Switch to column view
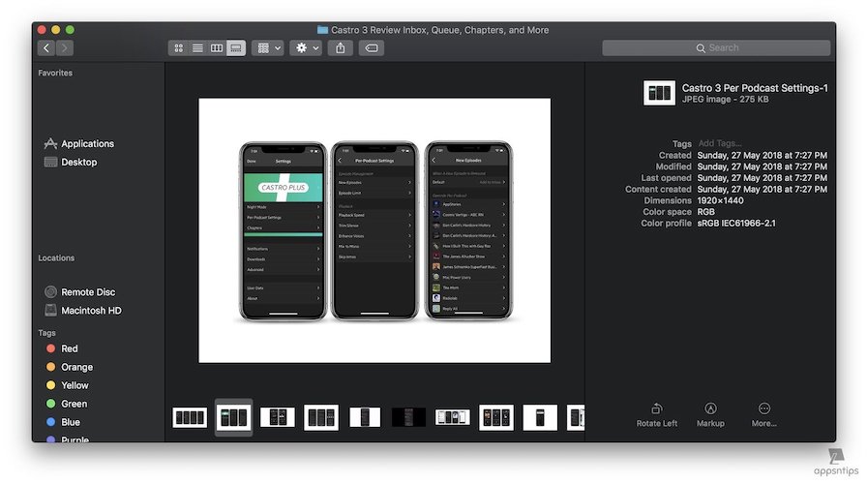Screen dimensions: 868x484 217,47
